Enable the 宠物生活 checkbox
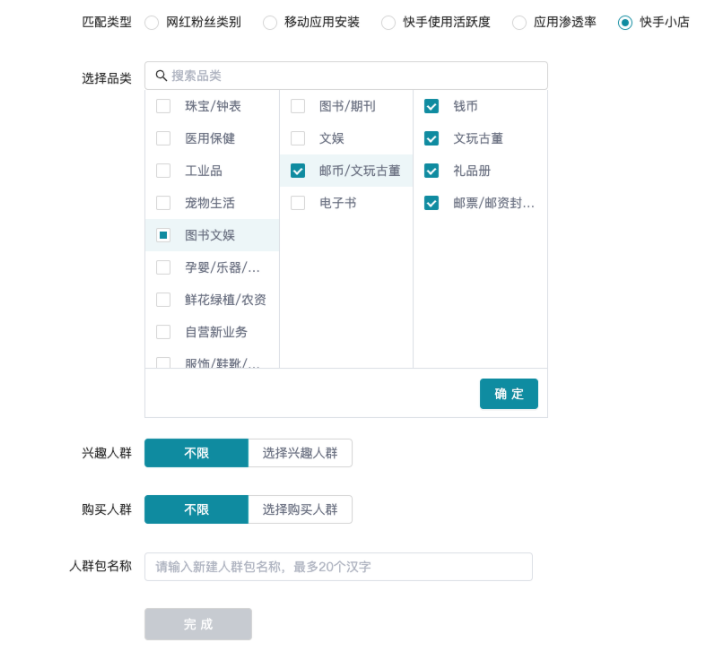The width and height of the screenshot is (711, 647). pos(163,203)
